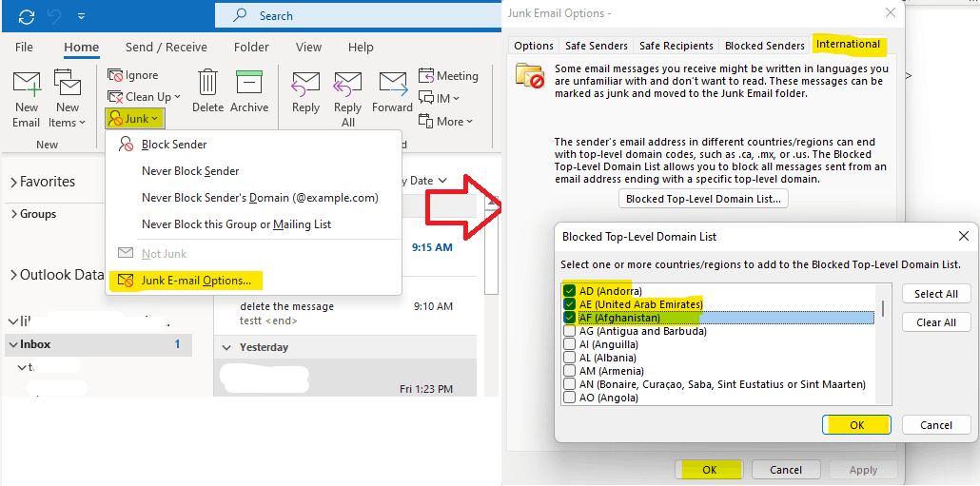Click the Meeting reply icon

click(426, 75)
